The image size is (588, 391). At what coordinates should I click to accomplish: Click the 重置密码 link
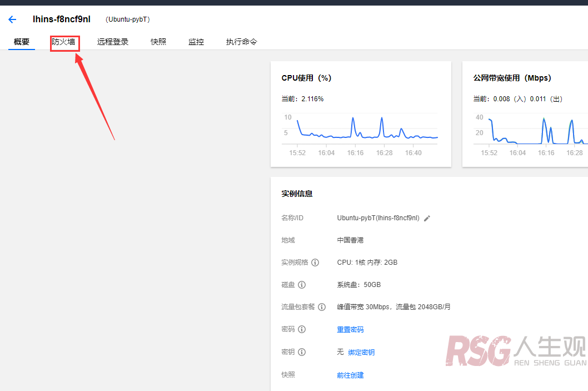350,329
